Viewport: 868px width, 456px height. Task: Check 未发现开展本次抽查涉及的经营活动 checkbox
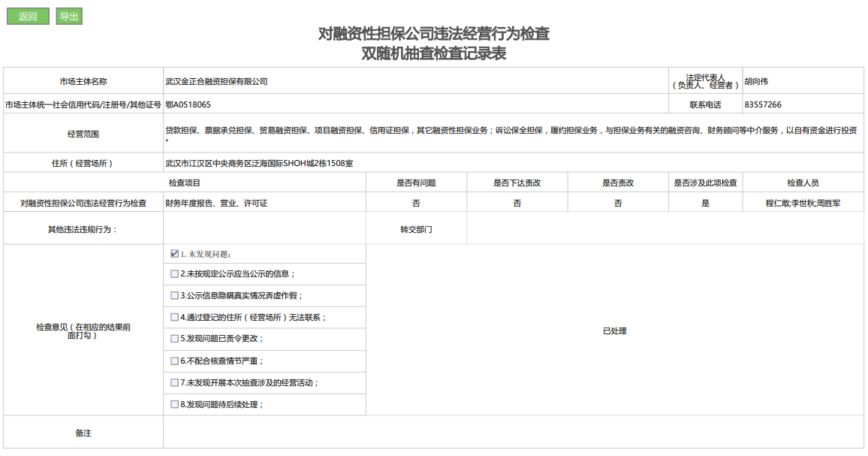pos(174,383)
